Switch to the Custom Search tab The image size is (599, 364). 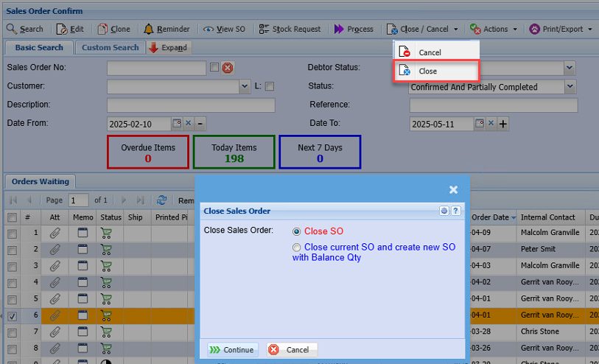click(x=110, y=48)
